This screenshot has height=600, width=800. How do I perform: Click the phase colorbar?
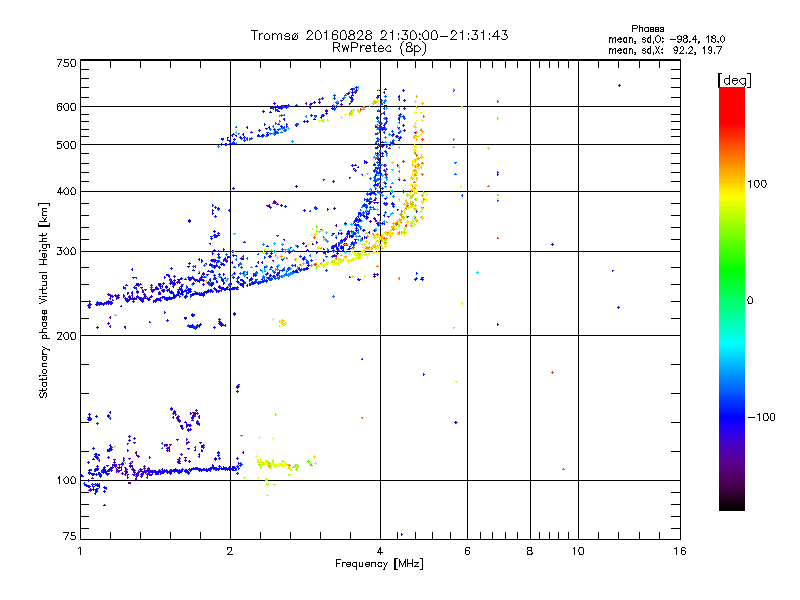pos(732,298)
